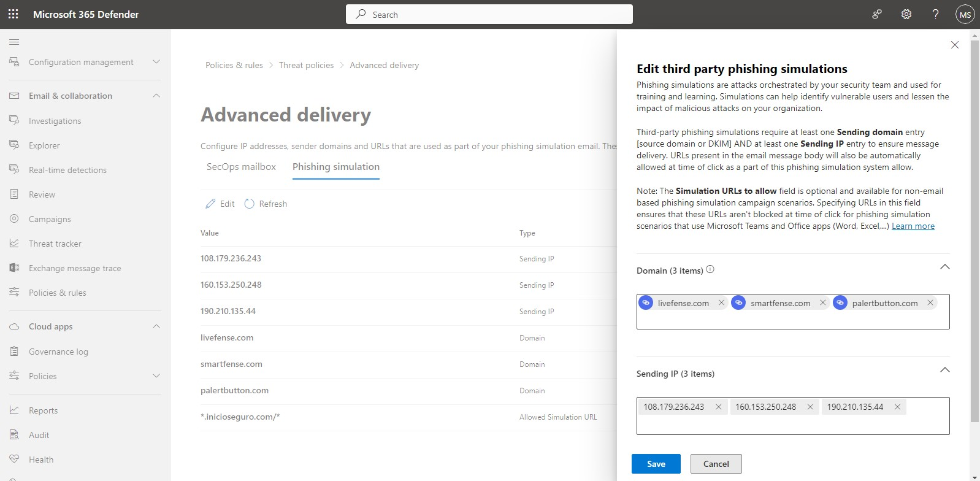Open the Help question mark icon
The image size is (980, 481).
click(935, 14)
